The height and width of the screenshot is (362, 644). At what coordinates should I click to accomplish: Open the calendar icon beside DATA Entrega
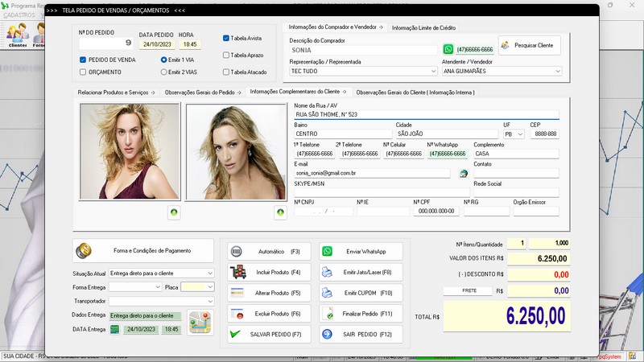click(115, 329)
